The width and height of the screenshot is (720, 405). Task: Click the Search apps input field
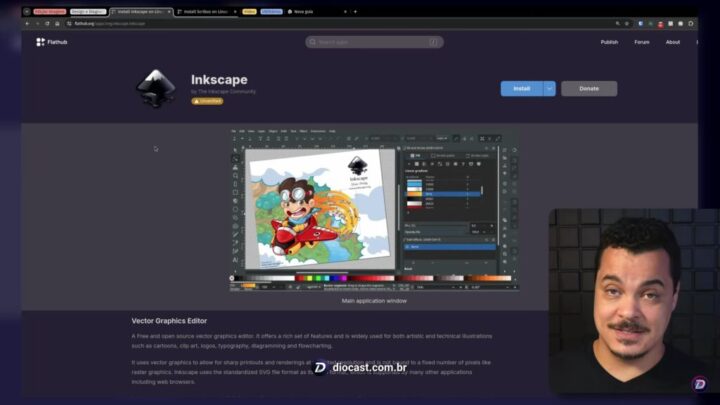coord(374,42)
